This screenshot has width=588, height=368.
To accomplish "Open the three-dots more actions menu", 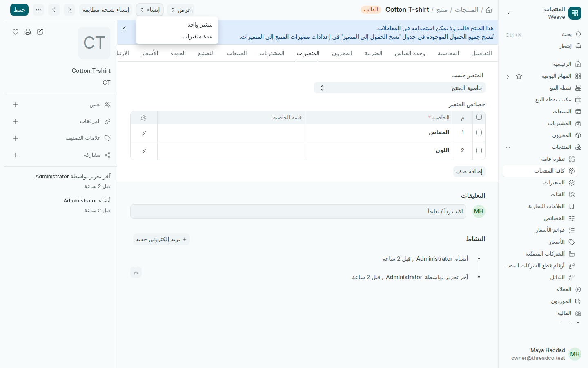I will [x=38, y=10].
